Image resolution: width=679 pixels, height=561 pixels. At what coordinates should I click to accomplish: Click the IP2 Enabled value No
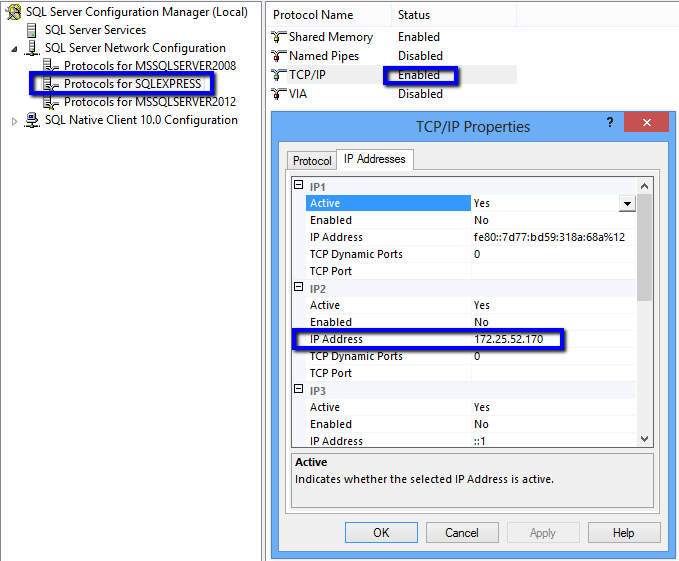click(481, 322)
